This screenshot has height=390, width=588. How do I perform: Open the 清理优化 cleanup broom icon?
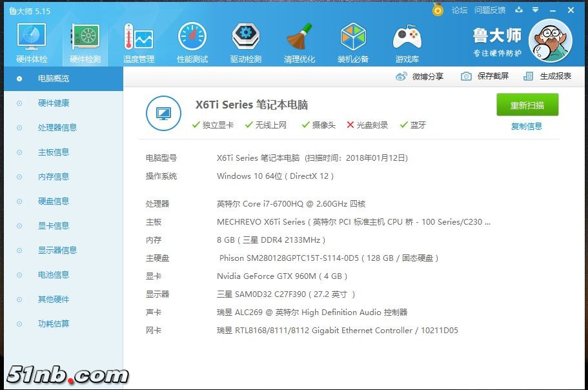(299, 38)
